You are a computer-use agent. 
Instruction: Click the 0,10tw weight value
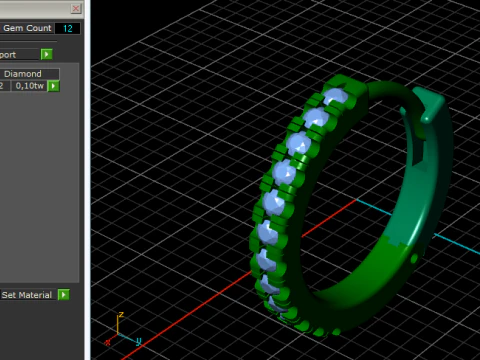(x=30, y=86)
